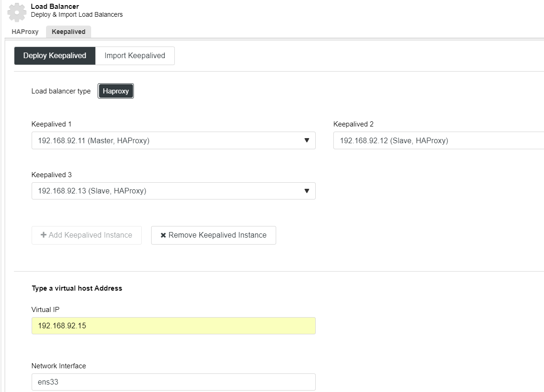Click the Load Balancer heading text
This screenshot has width=544, height=392.
55,6
